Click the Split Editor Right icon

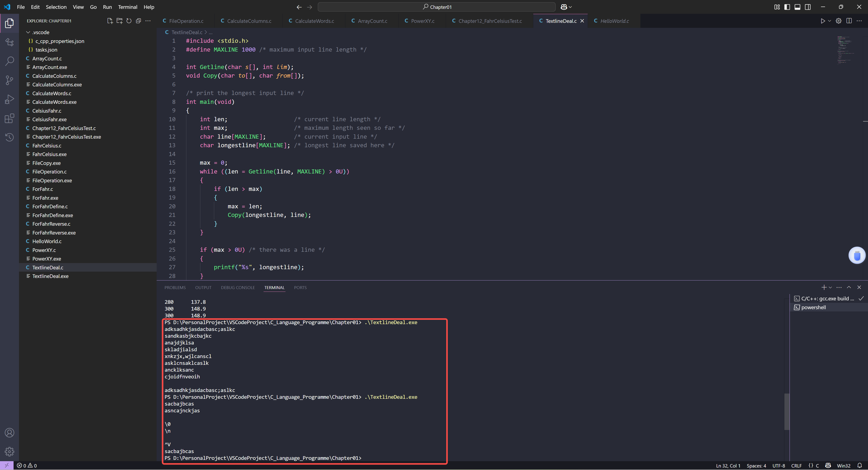849,21
